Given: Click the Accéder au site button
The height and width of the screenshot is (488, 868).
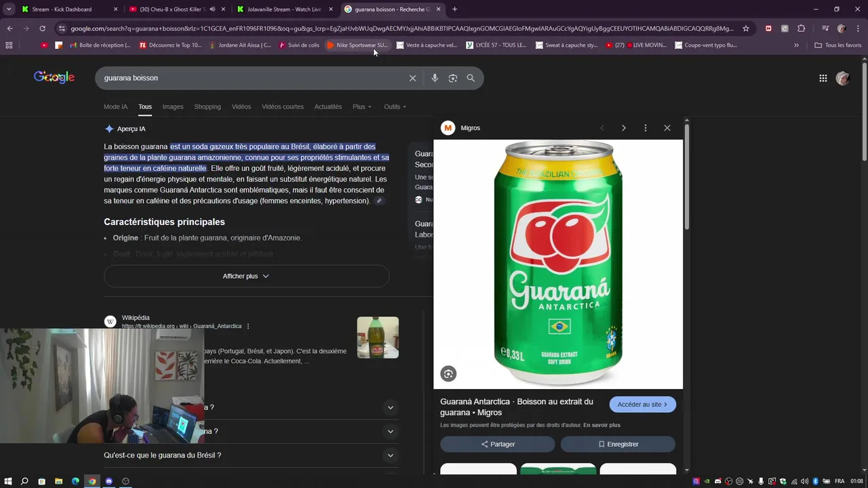Looking at the screenshot, I should pos(643,404).
